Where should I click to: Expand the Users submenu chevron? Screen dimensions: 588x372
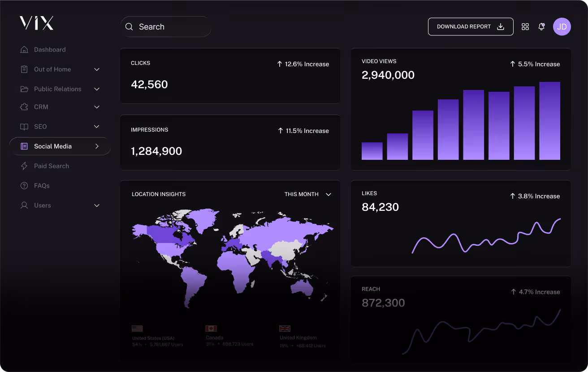point(97,205)
